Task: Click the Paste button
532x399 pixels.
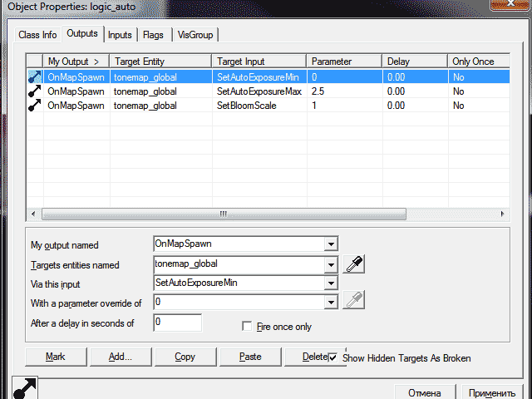Action: tap(249, 357)
